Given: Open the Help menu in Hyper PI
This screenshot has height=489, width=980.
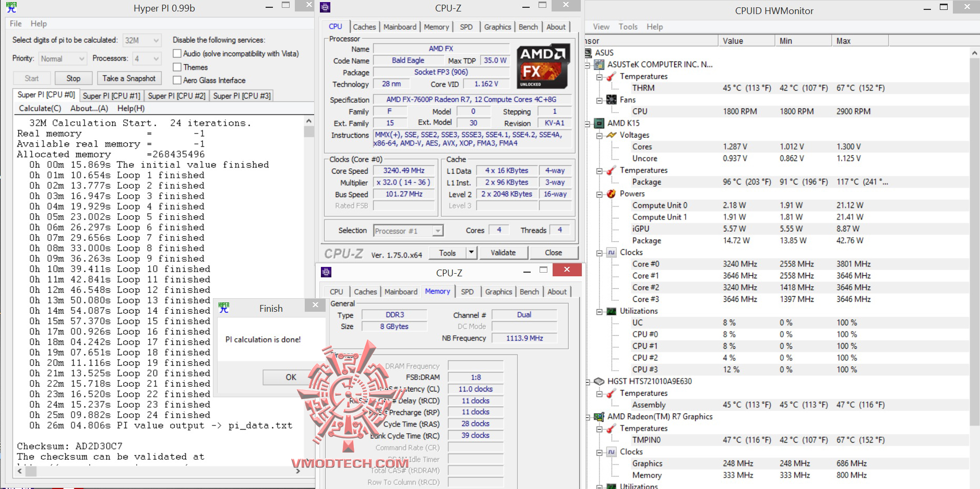Looking at the screenshot, I should (39, 23).
